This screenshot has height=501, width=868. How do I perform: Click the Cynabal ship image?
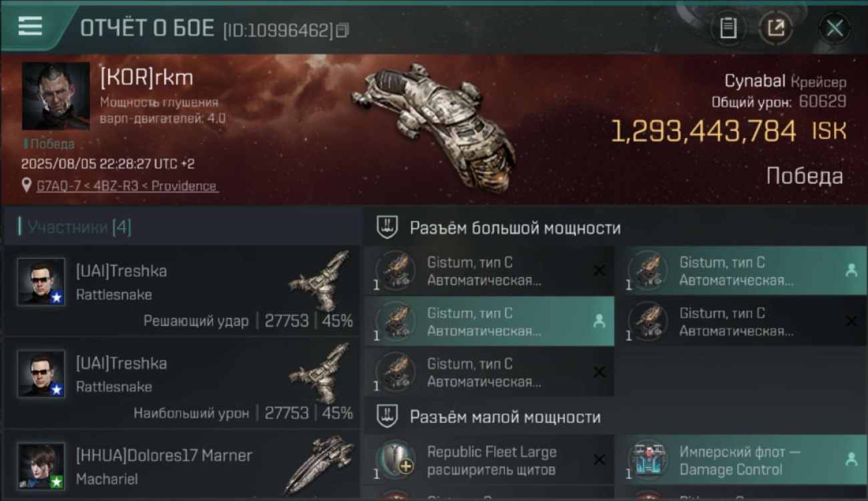coord(434,126)
